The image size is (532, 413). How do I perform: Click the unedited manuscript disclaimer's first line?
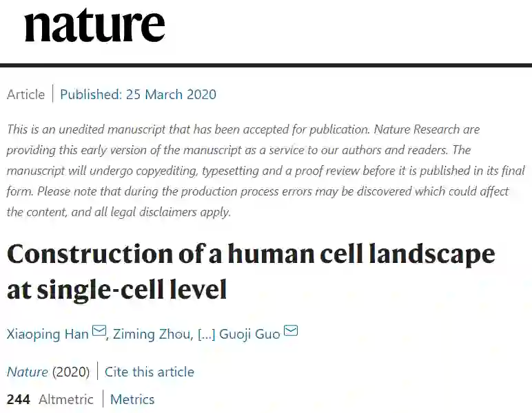[x=243, y=129]
